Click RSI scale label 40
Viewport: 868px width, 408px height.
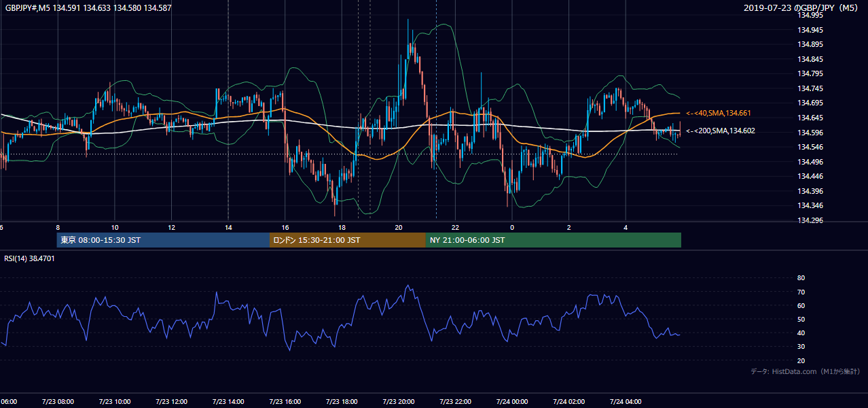[801, 333]
